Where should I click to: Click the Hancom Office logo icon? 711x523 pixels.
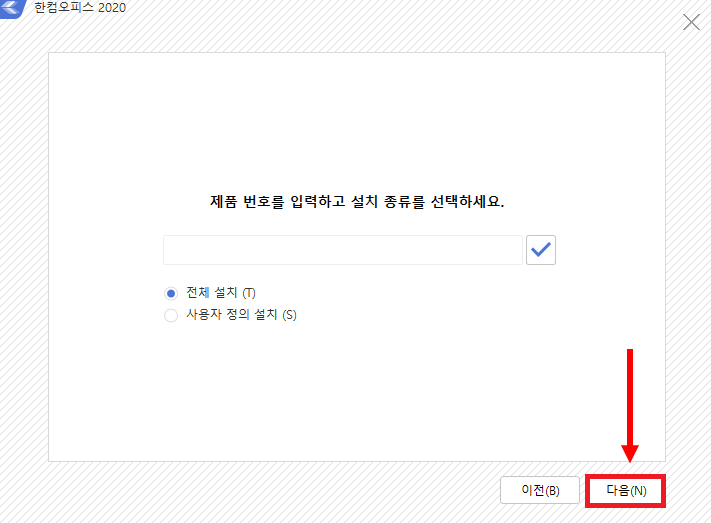13,8
